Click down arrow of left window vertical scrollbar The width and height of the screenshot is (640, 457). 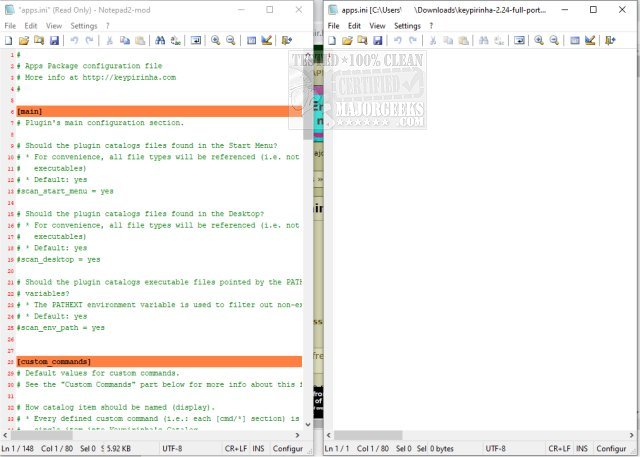click(308, 425)
